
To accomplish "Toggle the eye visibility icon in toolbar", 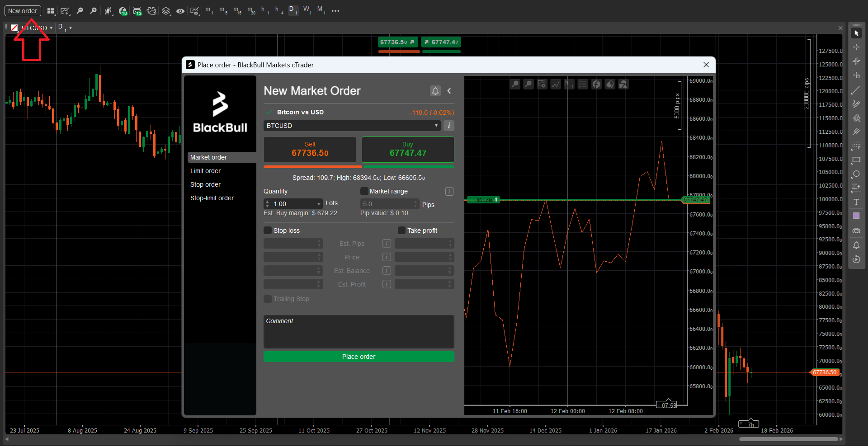I will pyautogui.click(x=180, y=11).
